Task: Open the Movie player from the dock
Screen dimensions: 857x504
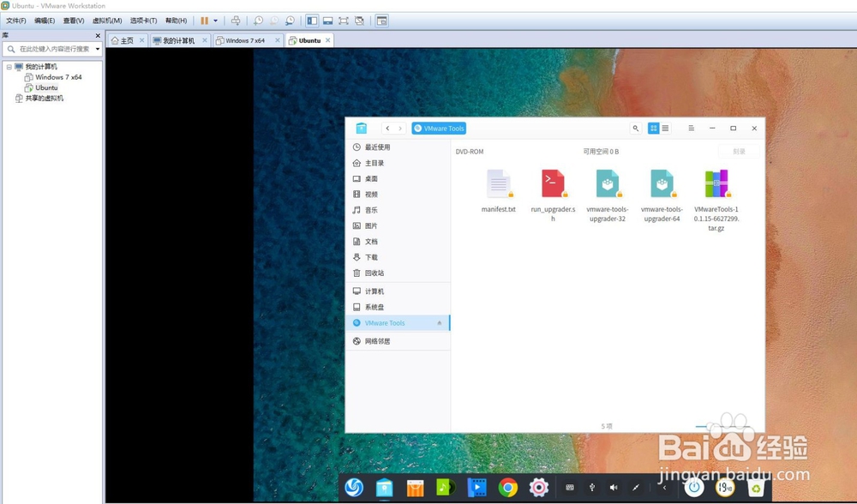Action: coord(476,487)
